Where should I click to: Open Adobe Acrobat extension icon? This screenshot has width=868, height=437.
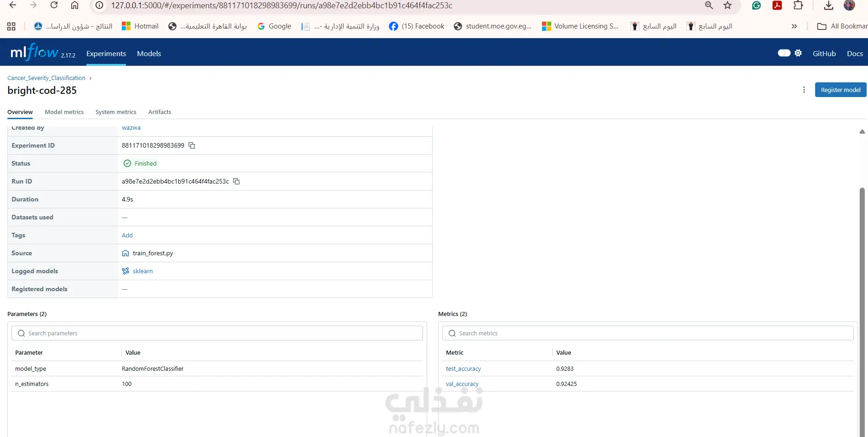coord(777,6)
